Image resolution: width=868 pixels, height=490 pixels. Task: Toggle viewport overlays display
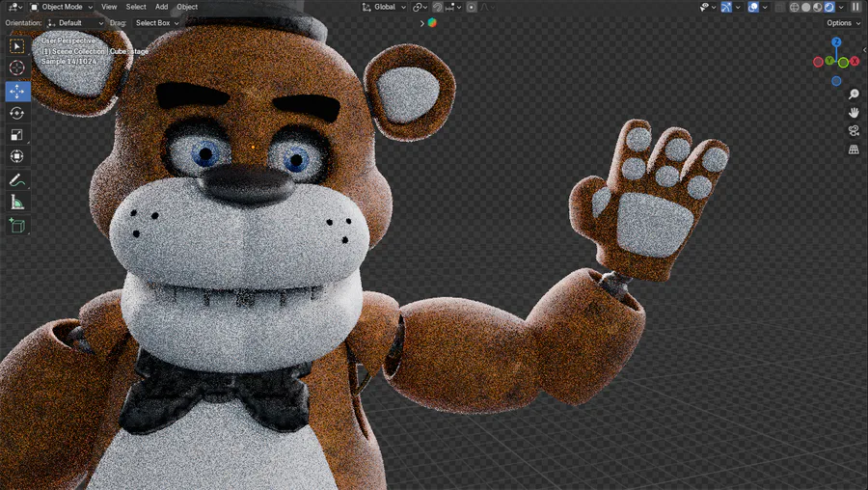pyautogui.click(x=753, y=7)
